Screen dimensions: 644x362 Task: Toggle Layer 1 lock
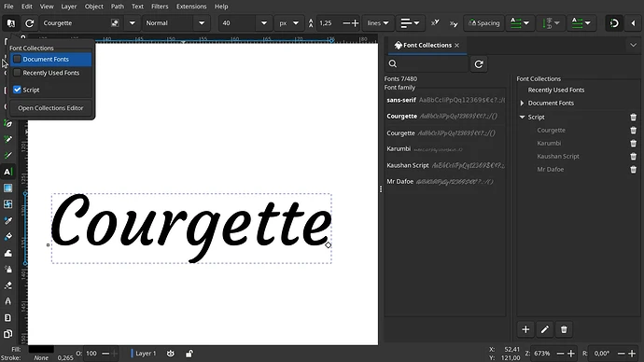[189, 354]
